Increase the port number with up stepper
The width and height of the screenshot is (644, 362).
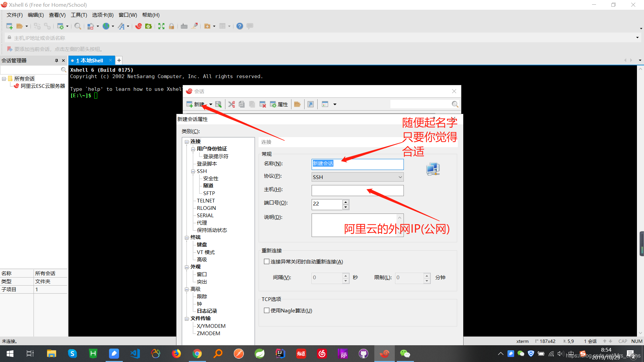345,202
